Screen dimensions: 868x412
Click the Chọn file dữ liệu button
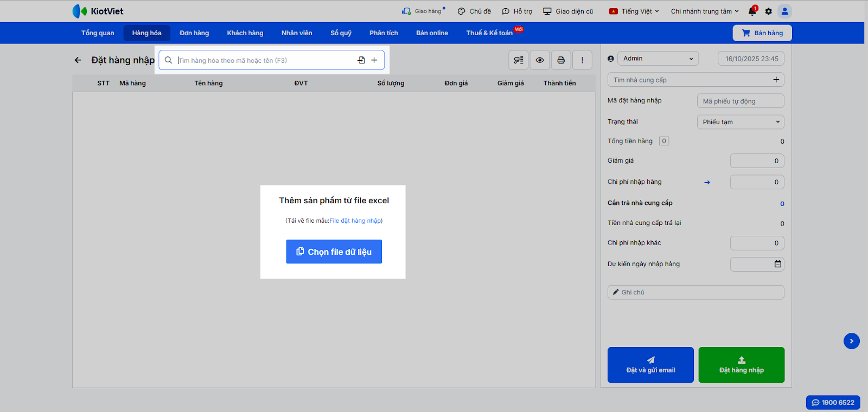334,252
